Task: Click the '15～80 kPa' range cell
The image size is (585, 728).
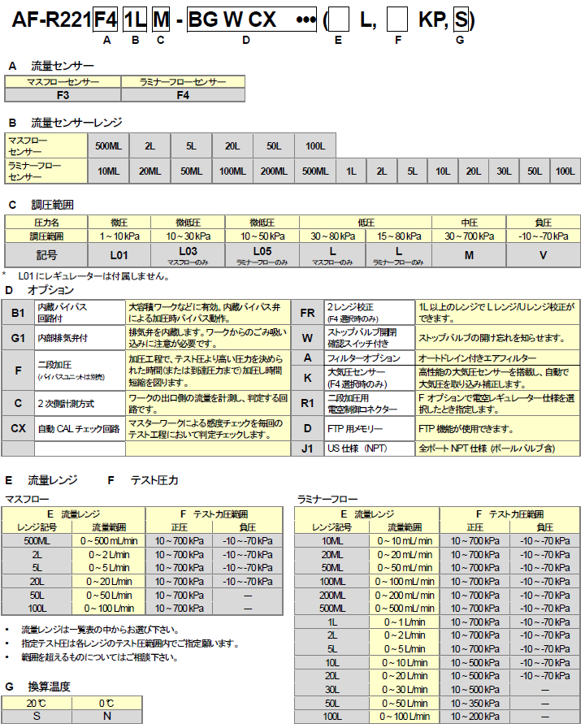Action: pos(399,236)
